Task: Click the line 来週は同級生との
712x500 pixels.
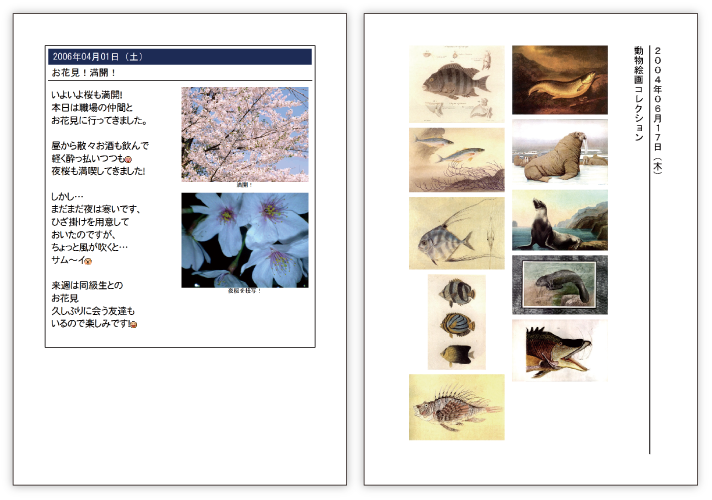Action: coord(87,286)
